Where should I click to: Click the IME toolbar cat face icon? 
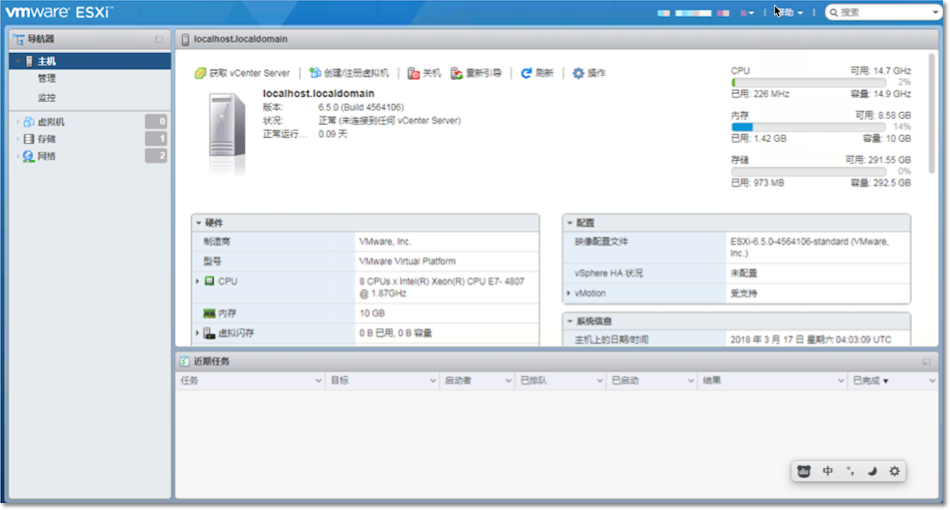point(804,471)
